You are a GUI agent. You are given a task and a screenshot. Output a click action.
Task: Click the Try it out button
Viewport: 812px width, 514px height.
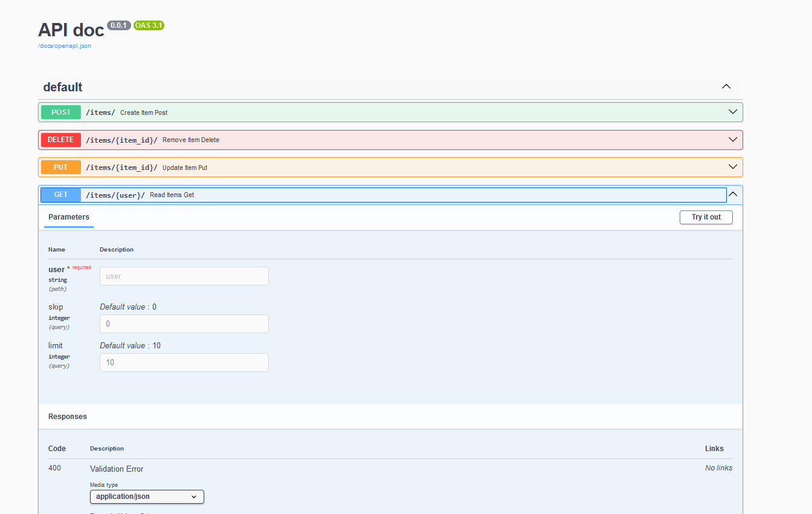[706, 217]
